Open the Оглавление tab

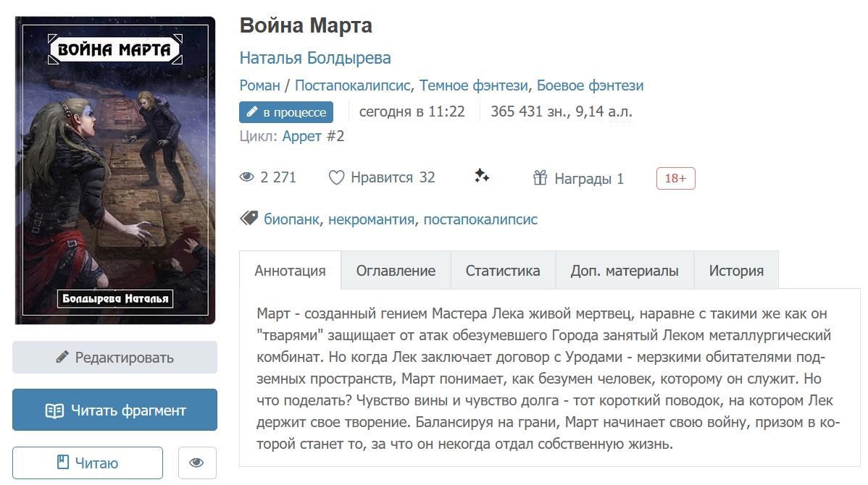pyautogui.click(x=396, y=271)
